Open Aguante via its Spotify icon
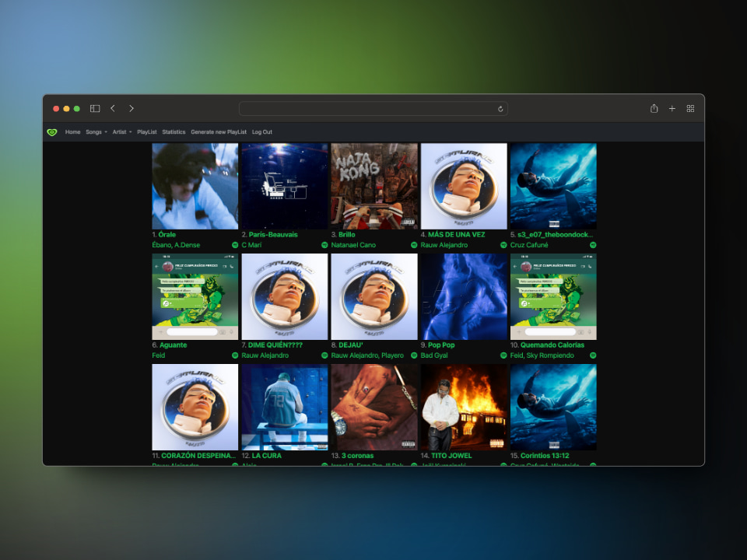 pos(235,355)
